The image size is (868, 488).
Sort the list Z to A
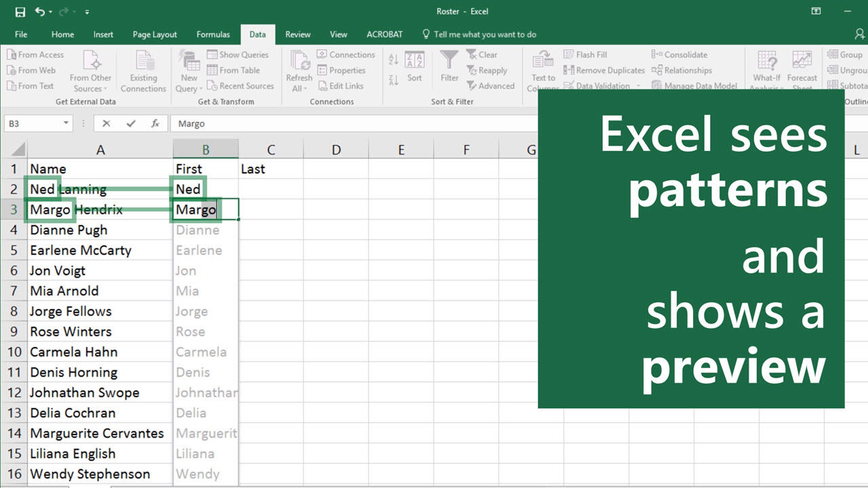pyautogui.click(x=393, y=80)
